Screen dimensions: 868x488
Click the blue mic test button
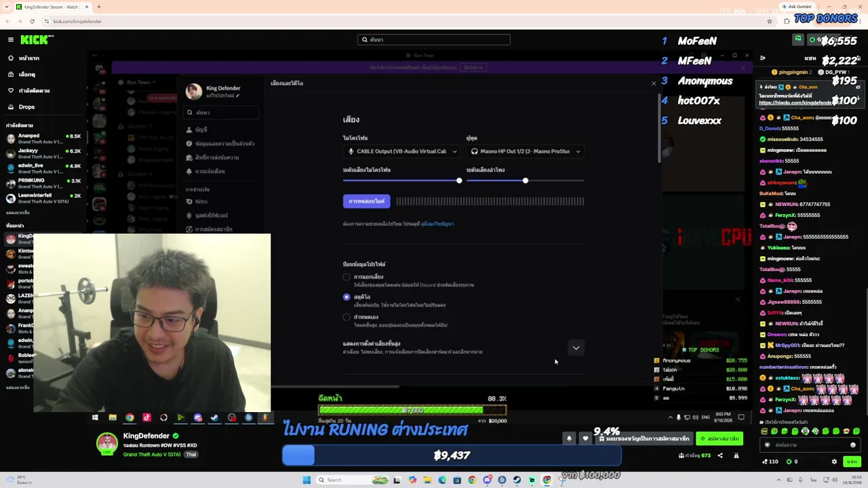tap(366, 201)
